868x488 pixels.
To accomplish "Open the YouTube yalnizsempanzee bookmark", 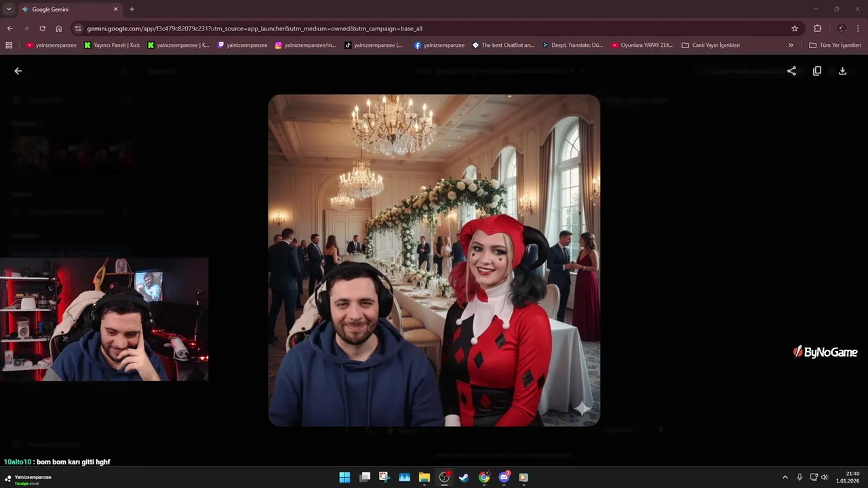I will click(x=52, y=45).
